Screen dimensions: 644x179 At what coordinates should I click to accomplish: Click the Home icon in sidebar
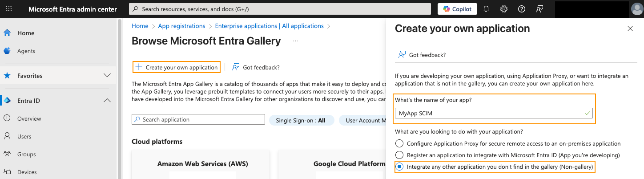[x=7, y=33]
